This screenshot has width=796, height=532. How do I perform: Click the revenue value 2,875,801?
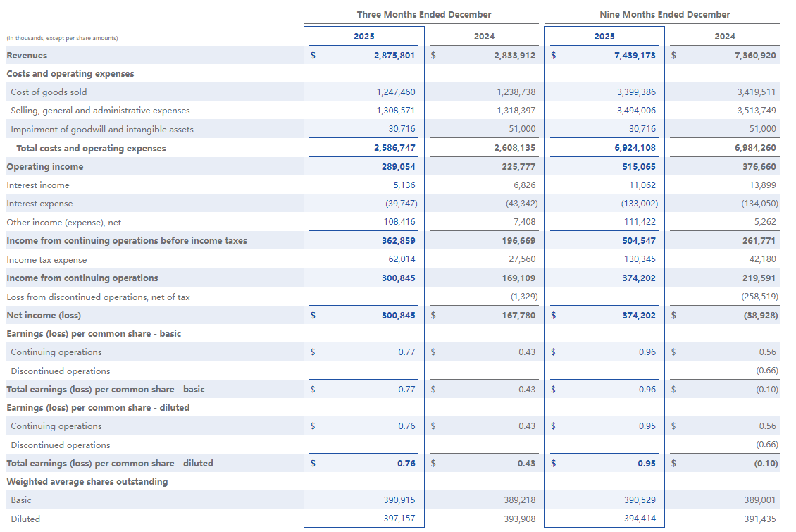(x=394, y=55)
